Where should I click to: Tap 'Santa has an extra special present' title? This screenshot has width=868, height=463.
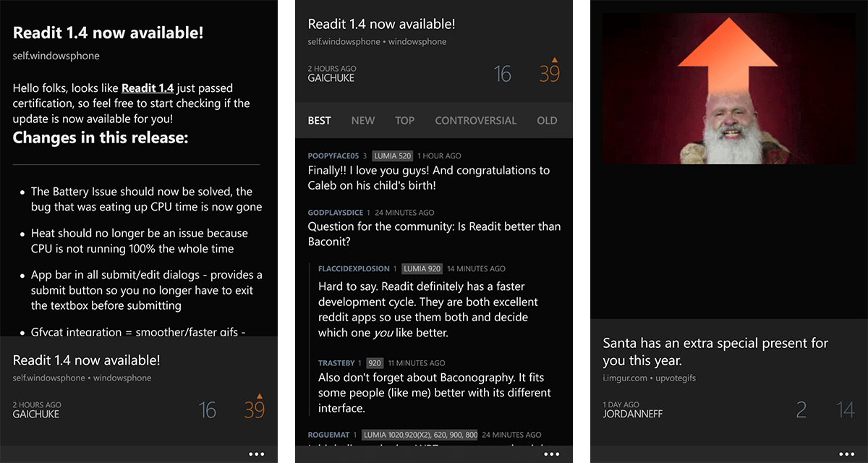(x=715, y=352)
